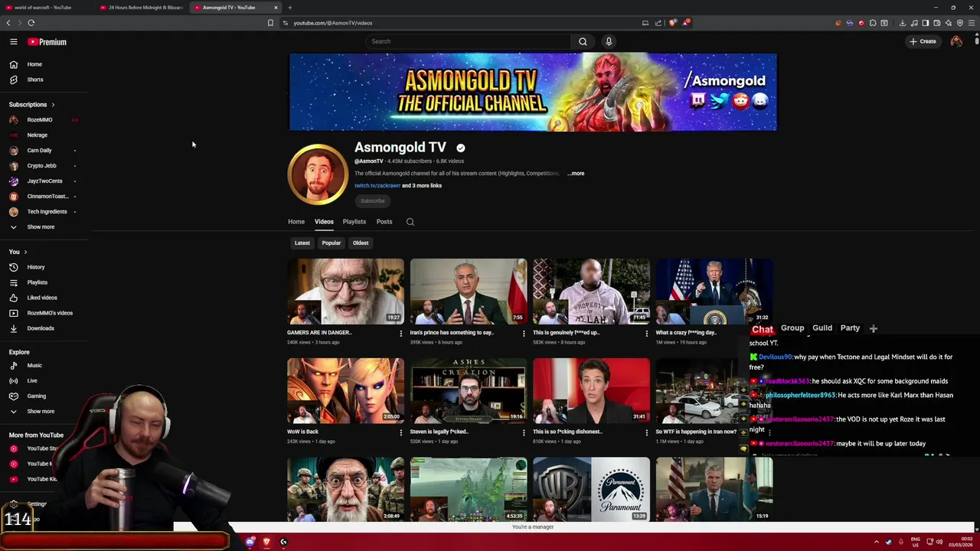Switch to the channel Home tab
The height and width of the screenshot is (551, 980).
pos(296,222)
